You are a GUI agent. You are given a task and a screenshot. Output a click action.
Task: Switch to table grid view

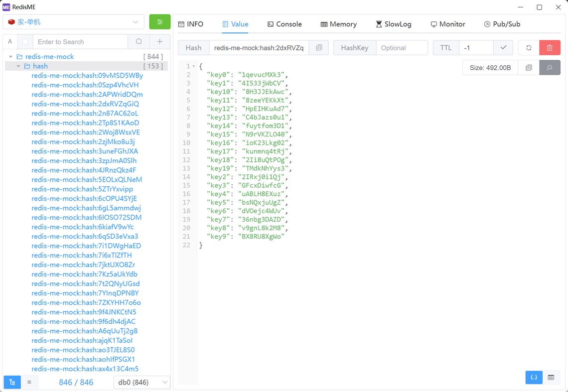pyautogui.click(x=551, y=378)
